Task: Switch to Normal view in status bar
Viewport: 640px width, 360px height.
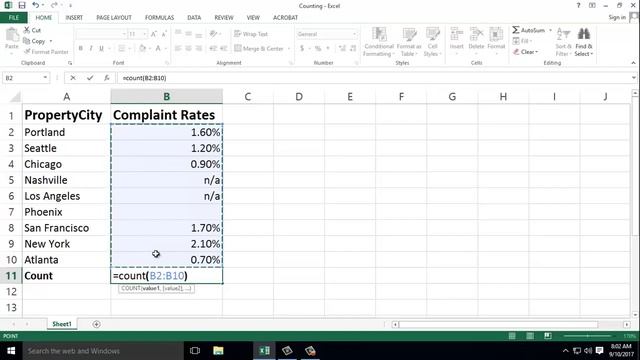Action: 512,336
